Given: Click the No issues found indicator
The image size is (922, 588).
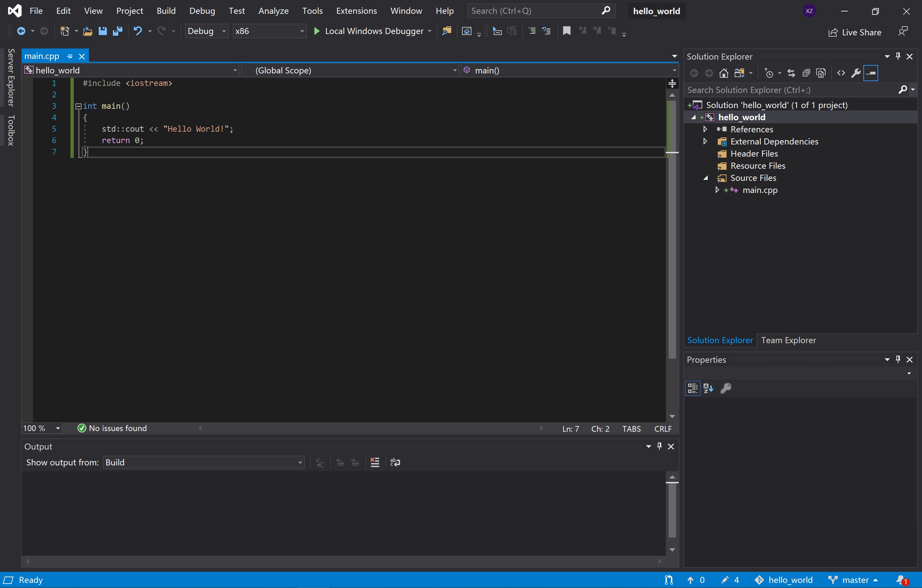Looking at the screenshot, I should (x=112, y=428).
